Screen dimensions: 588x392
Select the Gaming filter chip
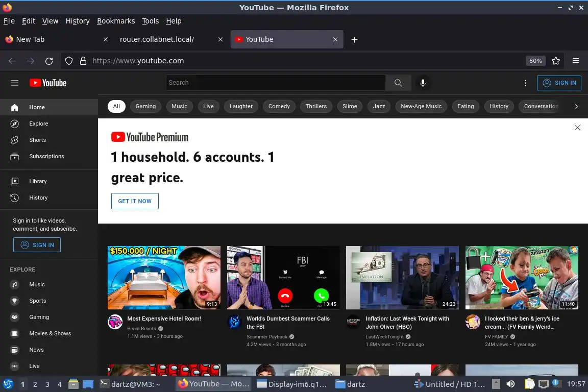coord(145,107)
